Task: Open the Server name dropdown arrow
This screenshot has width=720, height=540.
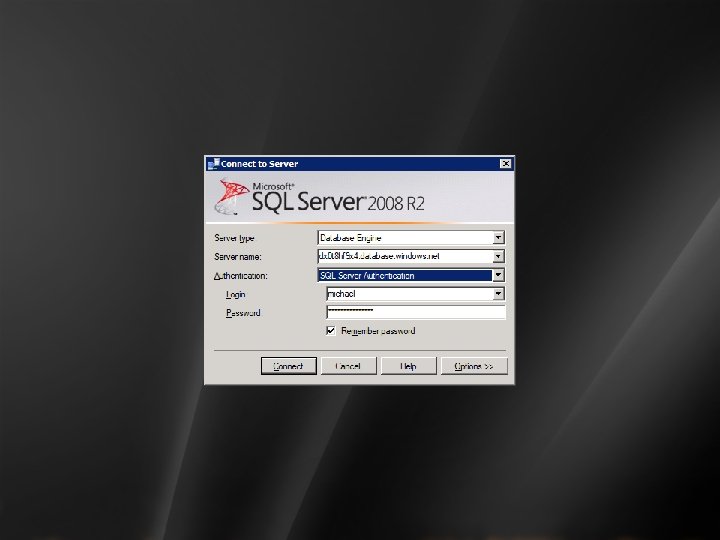Action: [x=498, y=256]
